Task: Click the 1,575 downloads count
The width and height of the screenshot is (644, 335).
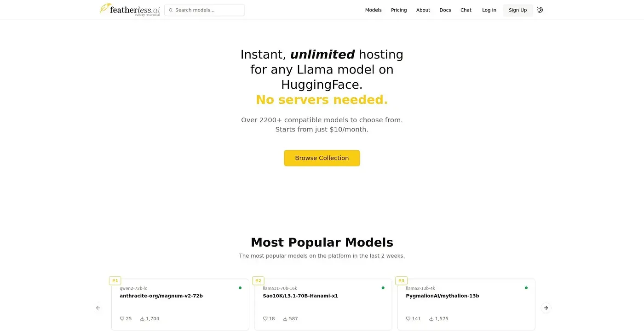Action: pyautogui.click(x=442, y=318)
